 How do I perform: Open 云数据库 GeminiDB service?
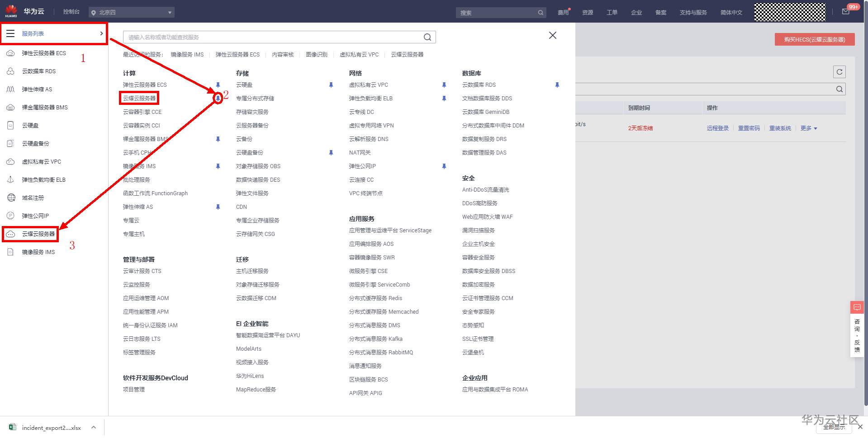tap(486, 112)
